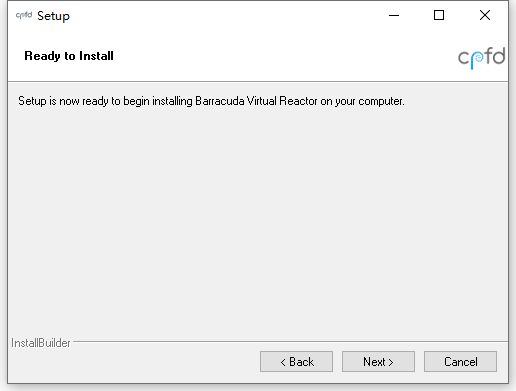This screenshot has height=391, width=516.
Task: Minimize the Setup window
Action: coord(394,15)
